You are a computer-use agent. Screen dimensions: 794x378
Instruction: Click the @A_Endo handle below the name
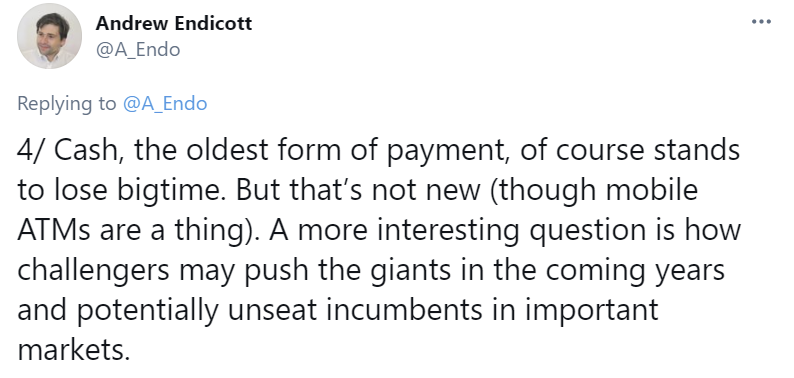(x=138, y=50)
